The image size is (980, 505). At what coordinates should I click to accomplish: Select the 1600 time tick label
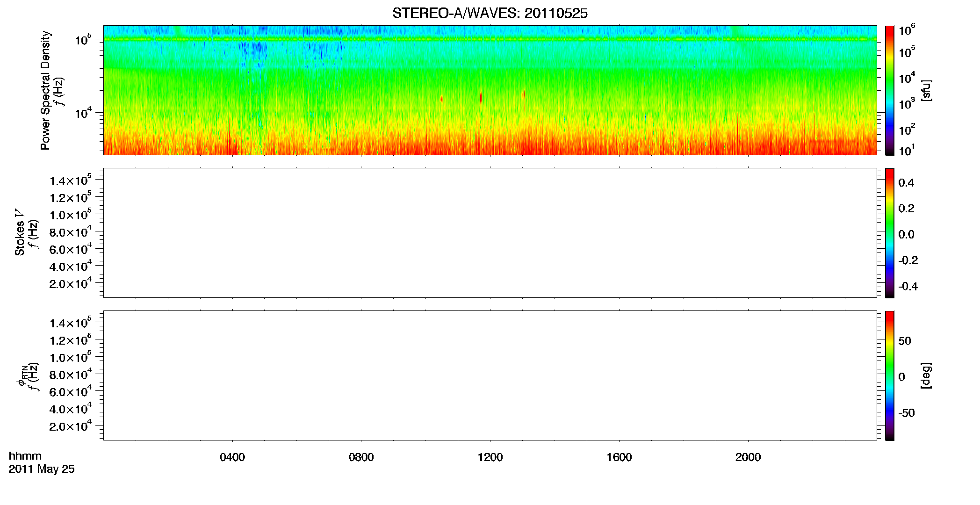(619, 457)
